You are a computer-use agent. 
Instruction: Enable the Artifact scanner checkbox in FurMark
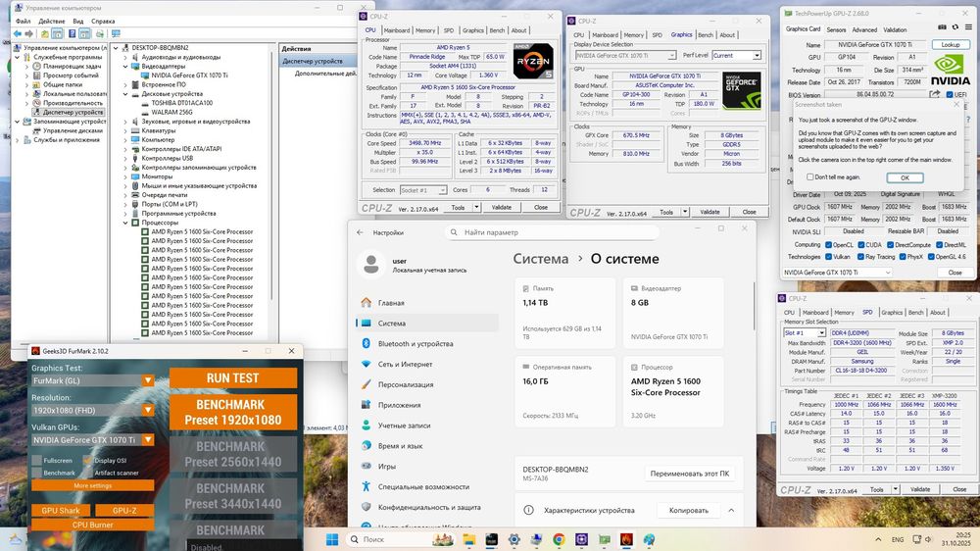click(87, 473)
